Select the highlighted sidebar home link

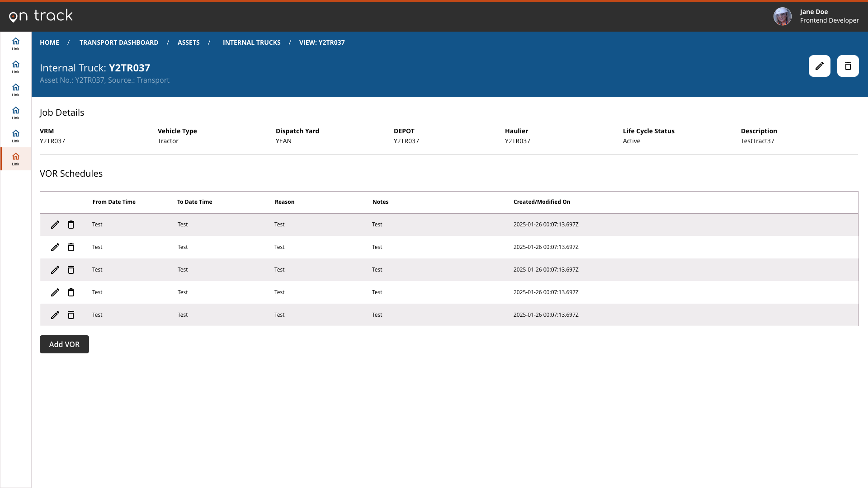pyautogui.click(x=15, y=159)
